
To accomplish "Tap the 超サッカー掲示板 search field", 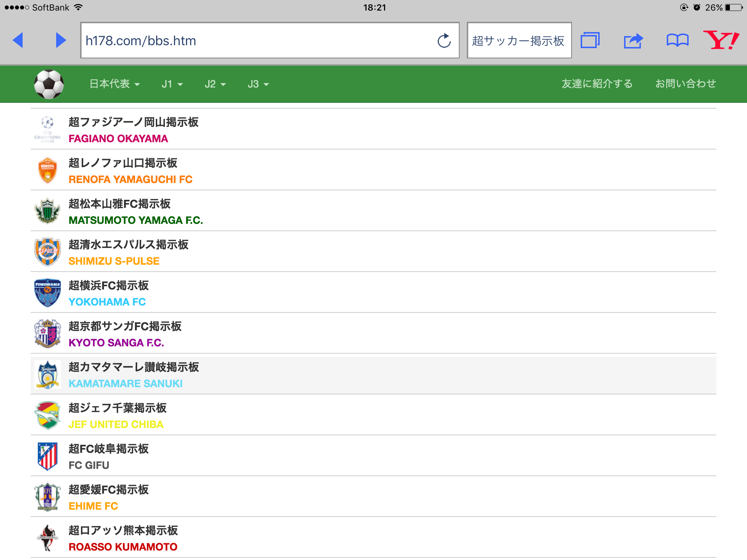I will [519, 40].
